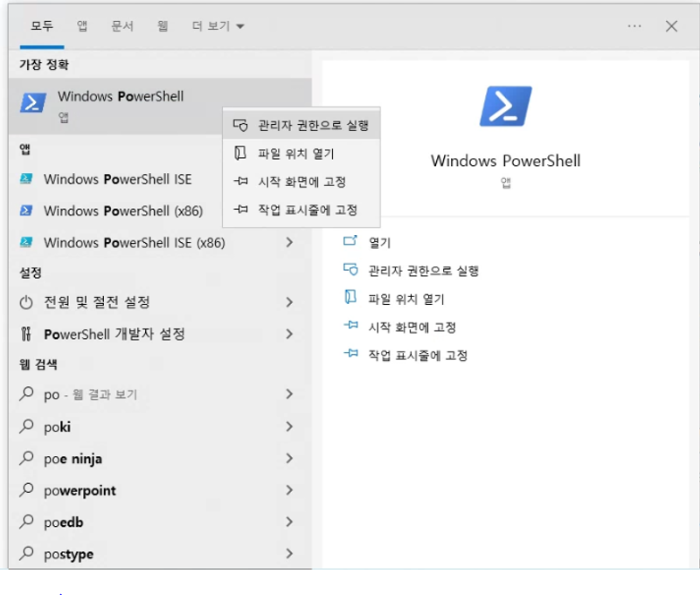
Task: Click 시작 화면에 고정 in preview pane
Action: pyautogui.click(x=412, y=327)
